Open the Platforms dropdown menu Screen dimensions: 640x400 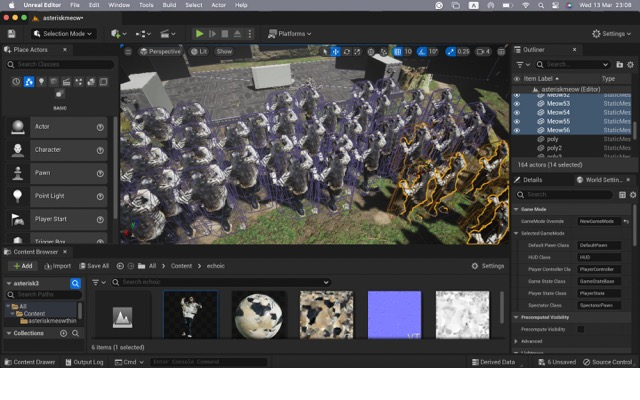tap(290, 33)
